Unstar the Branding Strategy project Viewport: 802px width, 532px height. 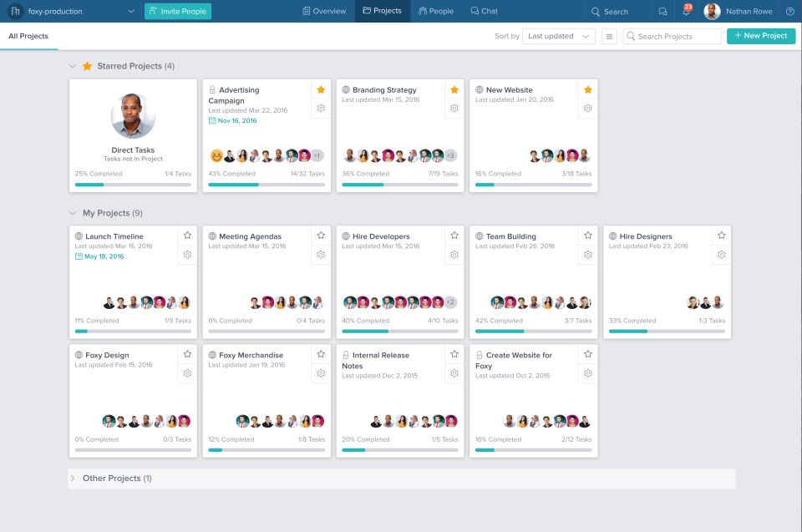(454, 88)
